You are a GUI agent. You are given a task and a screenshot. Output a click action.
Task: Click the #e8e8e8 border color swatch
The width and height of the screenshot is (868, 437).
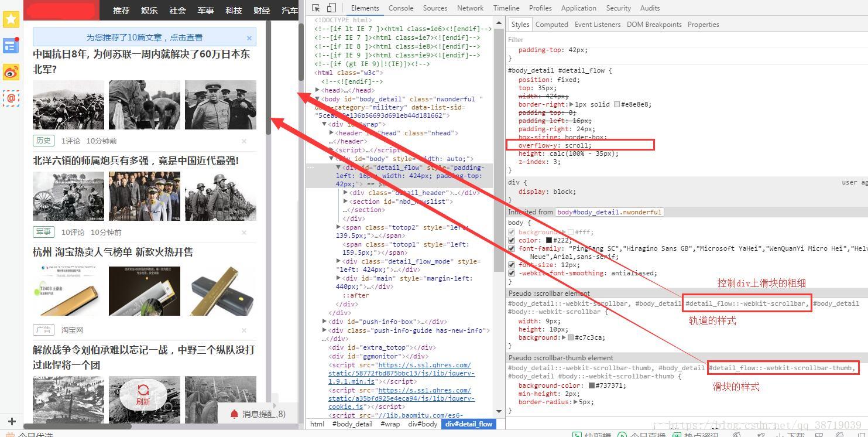pyautogui.click(x=617, y=104)
